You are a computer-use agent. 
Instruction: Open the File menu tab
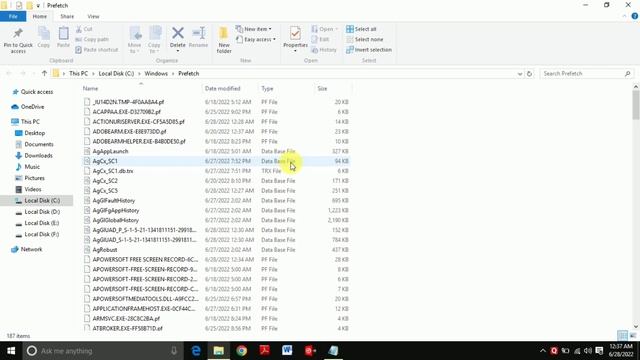(13, 16)
